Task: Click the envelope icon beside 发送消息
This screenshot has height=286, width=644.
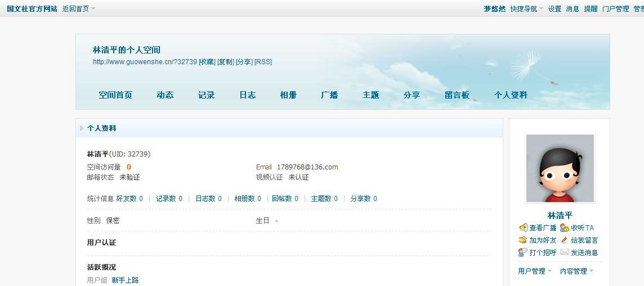Action: coord(565,252)
